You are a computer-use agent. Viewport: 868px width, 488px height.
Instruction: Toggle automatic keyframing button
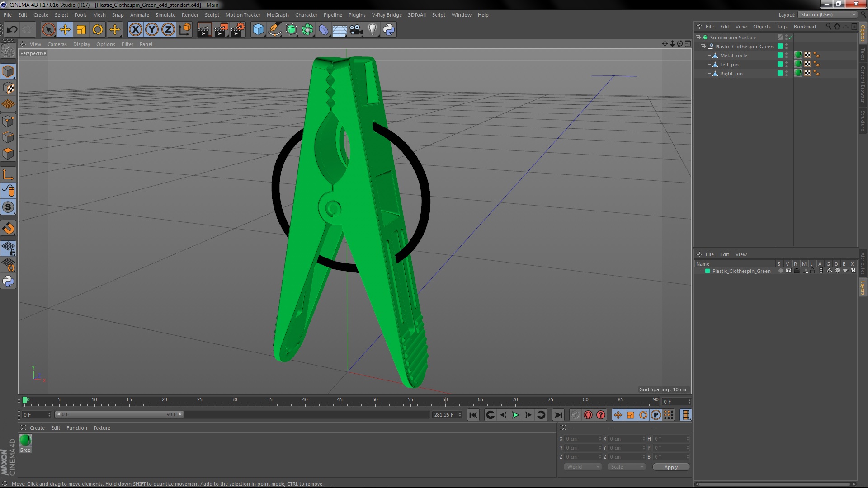(x=588, y=415)
